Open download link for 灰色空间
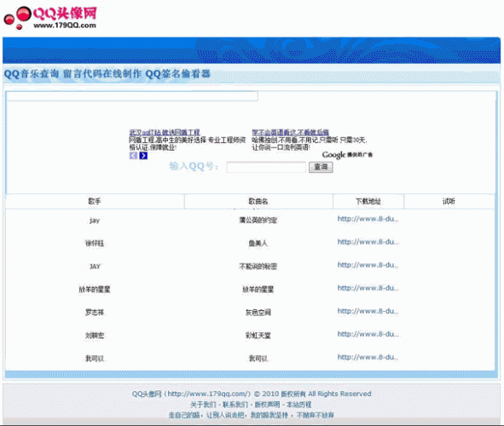The width and height of the screenshot is (504, 426). pyautogui.click(x=368, y=311)
